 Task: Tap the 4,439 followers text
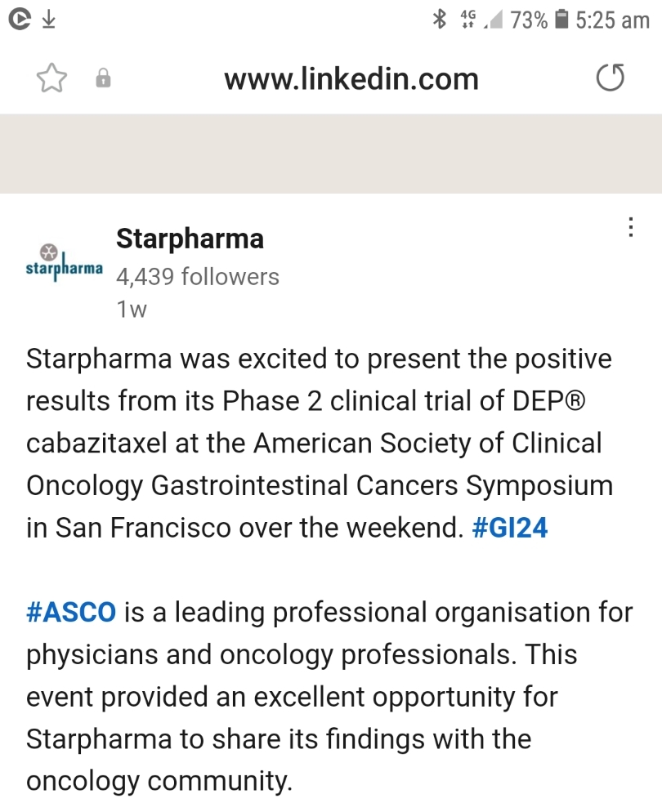(x=198, y=277)
